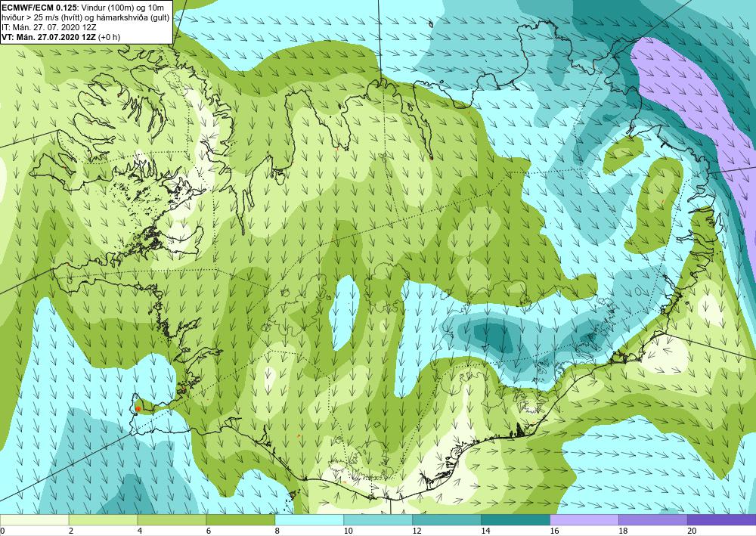Click the 18–20 purple legend swatch
The image size is (756, 536).
click(653, 520)
